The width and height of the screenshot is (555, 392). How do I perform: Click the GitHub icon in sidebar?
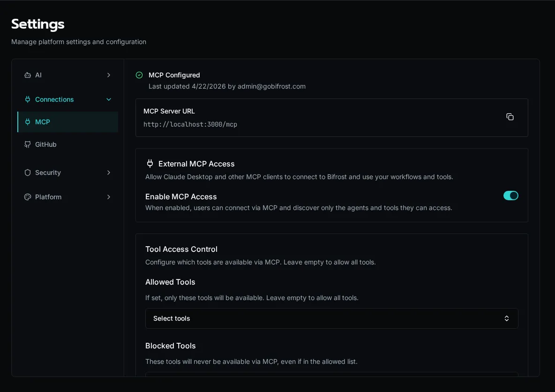(28, 144)
